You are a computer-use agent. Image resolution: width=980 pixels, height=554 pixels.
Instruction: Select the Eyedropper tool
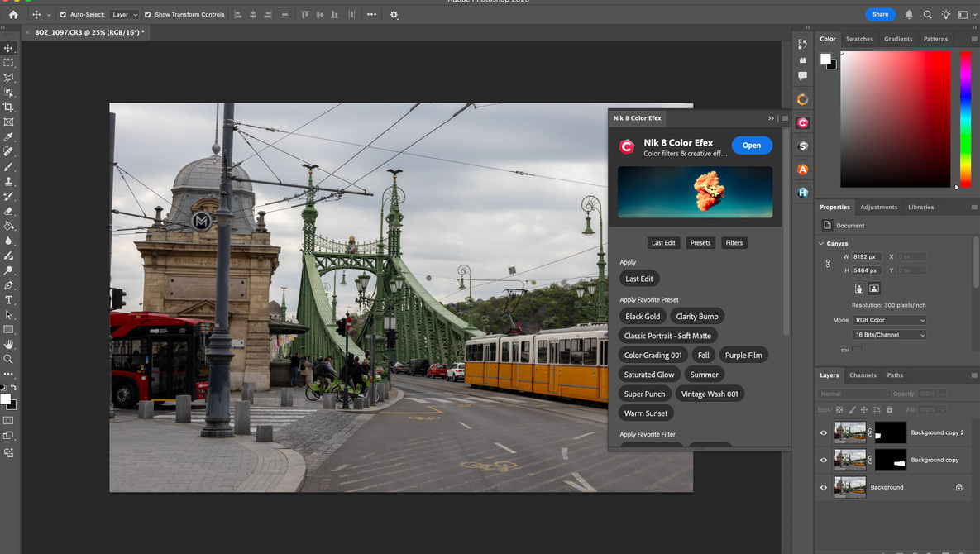coord(9,136)
